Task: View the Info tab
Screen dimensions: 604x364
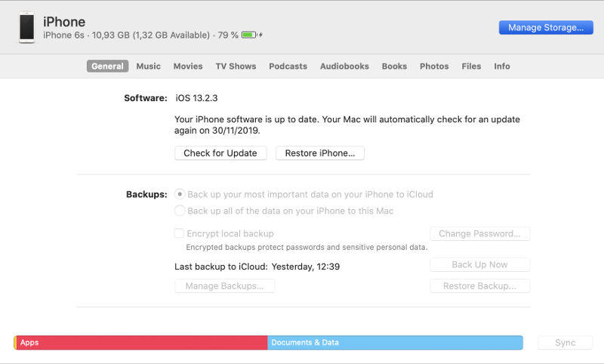Action: tap(502, 66)
